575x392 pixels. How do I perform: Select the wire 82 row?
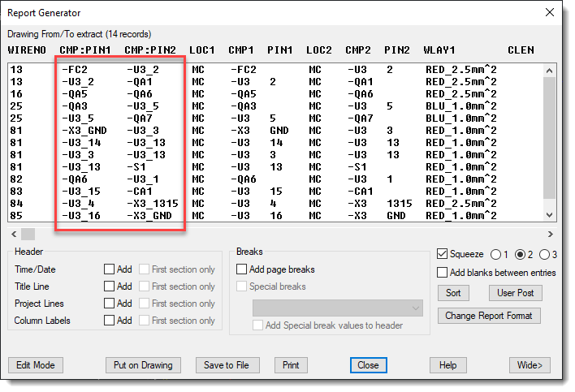(275, 179)
